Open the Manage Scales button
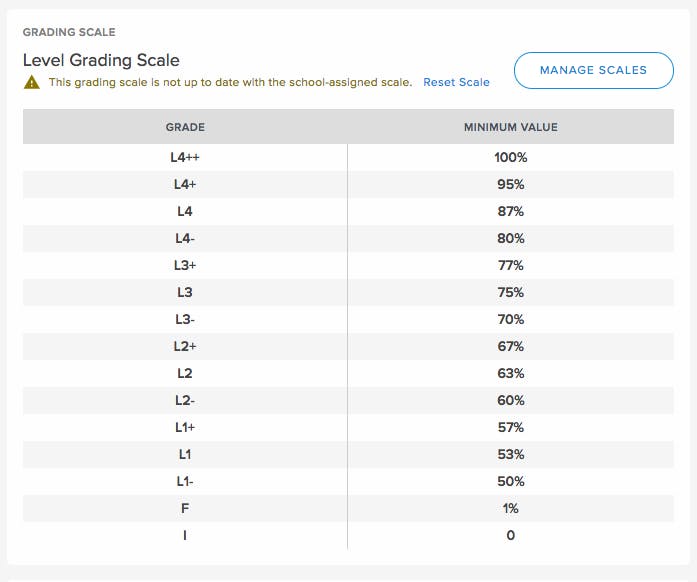The height and width of the screenshot is (582, 697). pyautogui.click(x=593, y=70)
